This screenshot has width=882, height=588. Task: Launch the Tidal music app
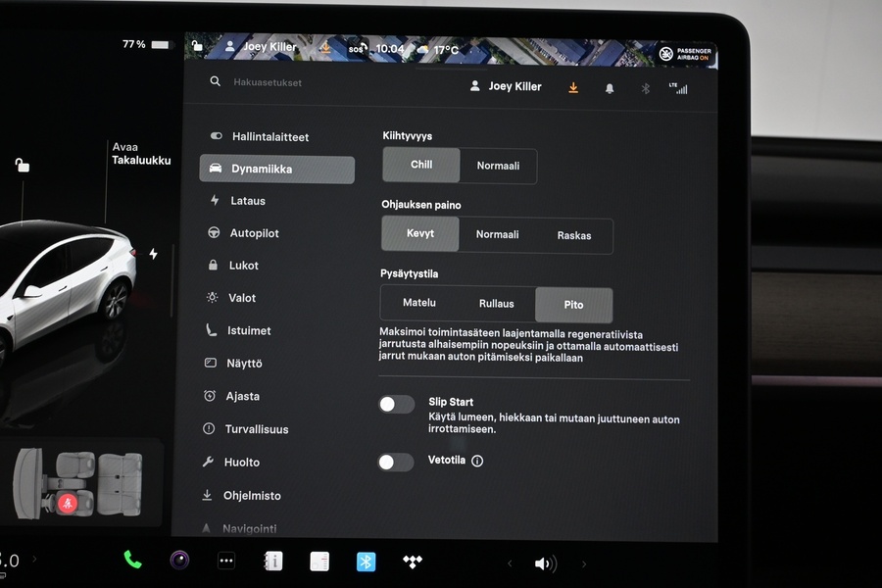pos(413,562)
